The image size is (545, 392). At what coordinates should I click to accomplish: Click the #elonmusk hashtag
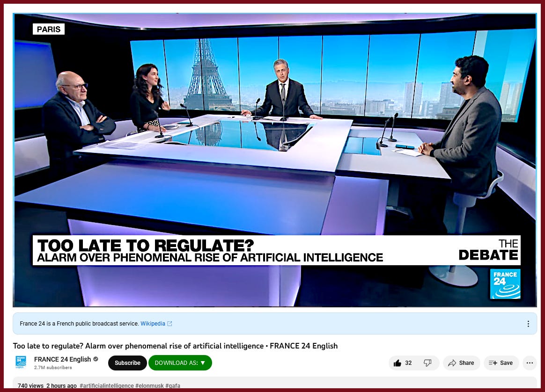pyautogui.click(x=149, y=386)
